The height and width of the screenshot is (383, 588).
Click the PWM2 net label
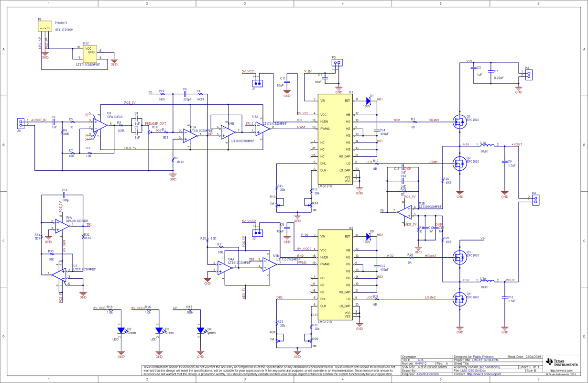302,263
